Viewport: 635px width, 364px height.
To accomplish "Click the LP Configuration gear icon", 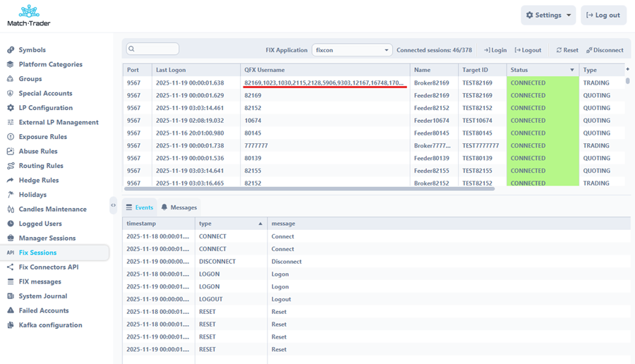I will pyautogui.click(x=11, y=108).
